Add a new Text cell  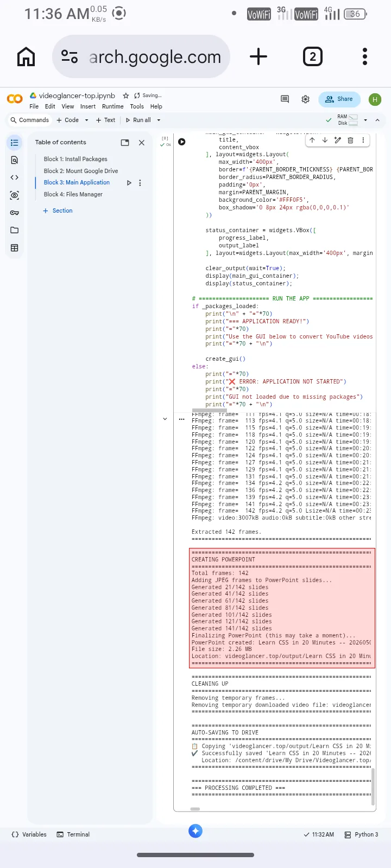pos(105,120)
